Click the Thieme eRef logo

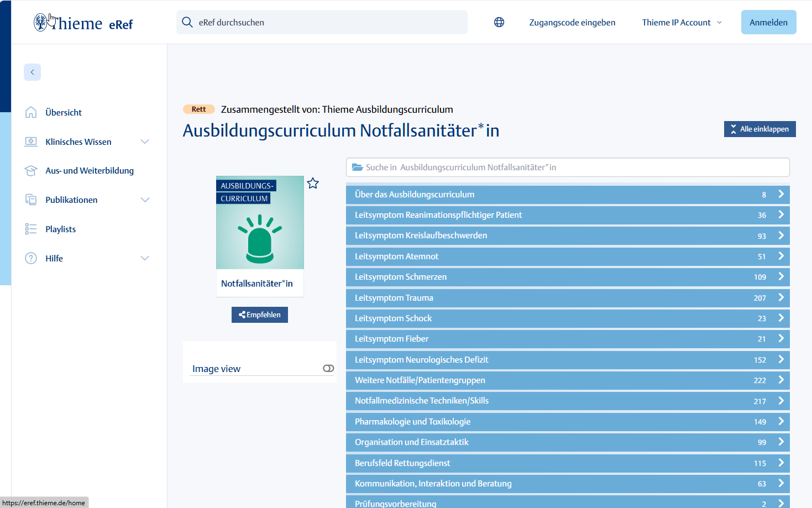[x=83, y=23]
